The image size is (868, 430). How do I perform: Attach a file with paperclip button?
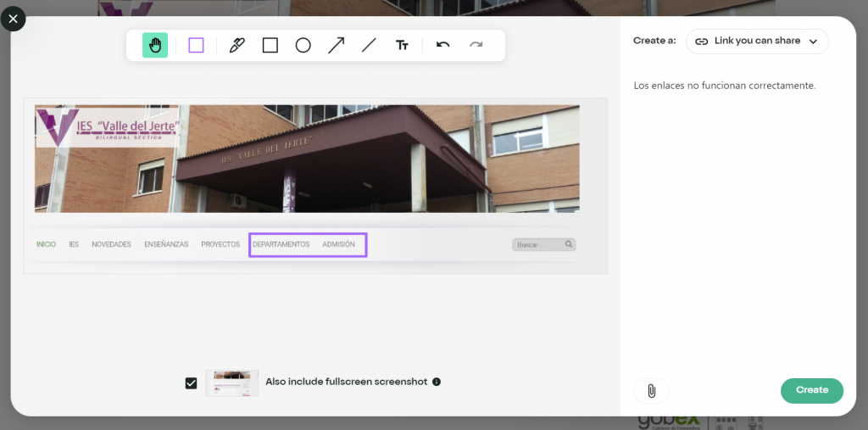tap(651, 390)
